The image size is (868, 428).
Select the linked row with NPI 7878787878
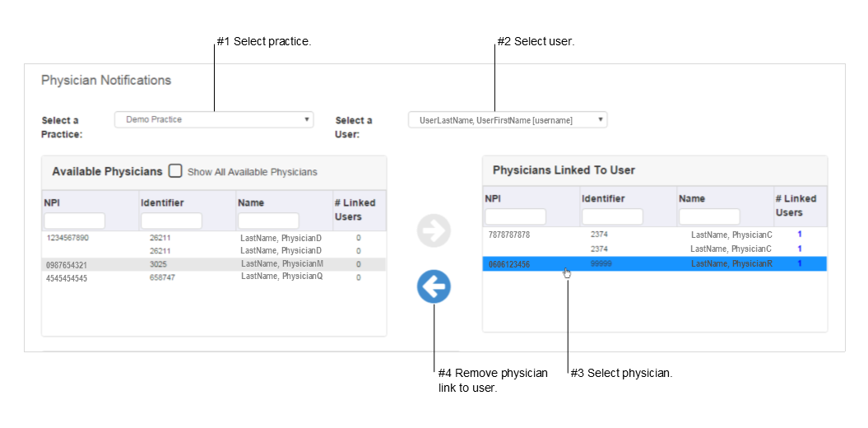[655, 235]
